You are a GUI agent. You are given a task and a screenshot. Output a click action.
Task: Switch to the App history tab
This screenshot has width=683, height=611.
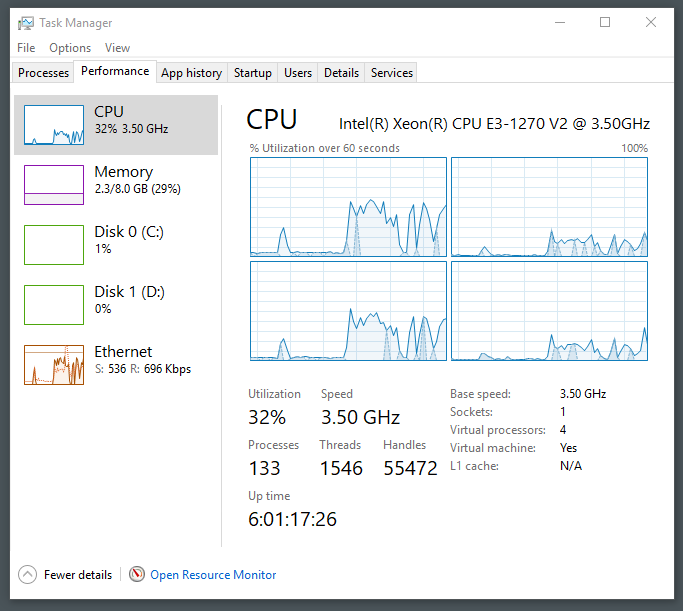(x=192, y=73)
